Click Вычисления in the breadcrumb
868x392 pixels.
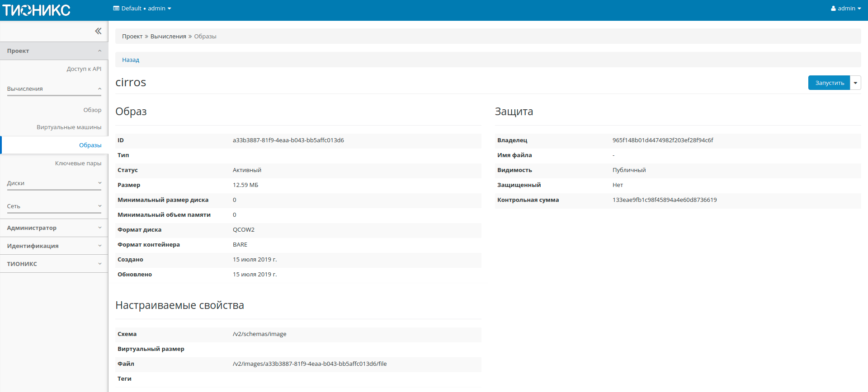(x=168, y=37)
